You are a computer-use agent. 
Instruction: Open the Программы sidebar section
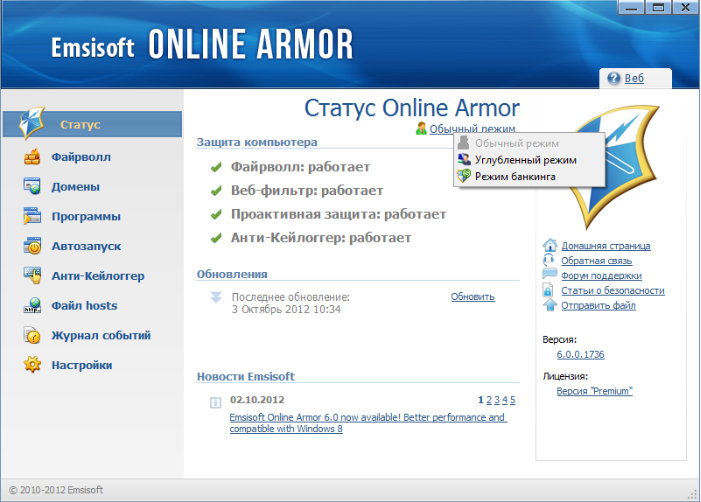pyautogui.click(x=86, y=216)
